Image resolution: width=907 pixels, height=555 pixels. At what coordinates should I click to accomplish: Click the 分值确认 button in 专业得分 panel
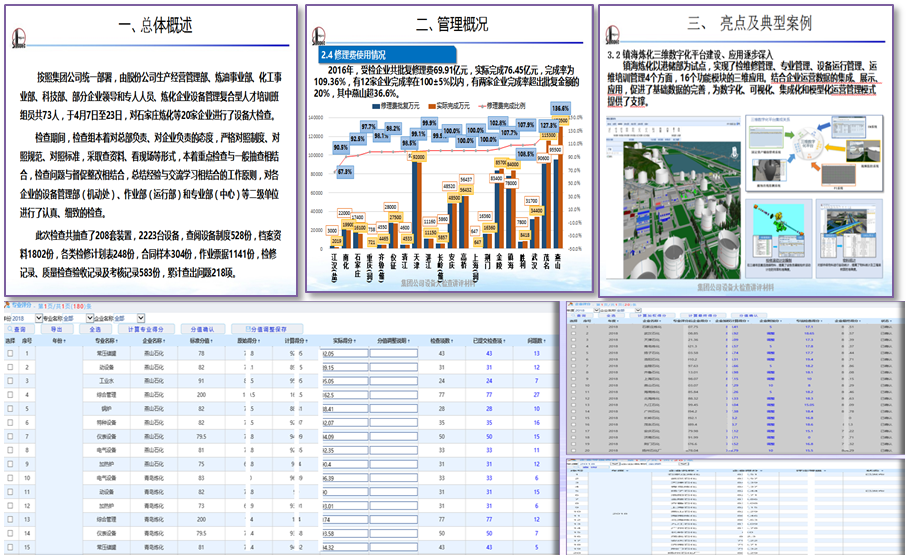(202, 329)
